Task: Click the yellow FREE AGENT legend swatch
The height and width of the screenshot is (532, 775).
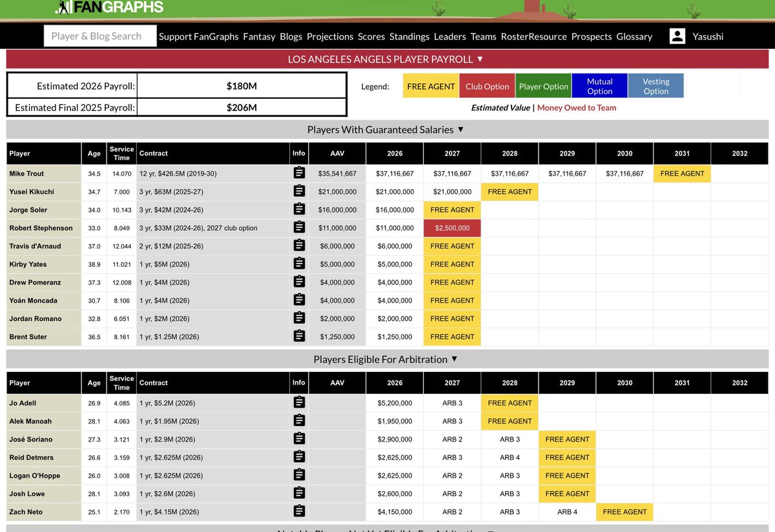Action: [x=431, y=86]
